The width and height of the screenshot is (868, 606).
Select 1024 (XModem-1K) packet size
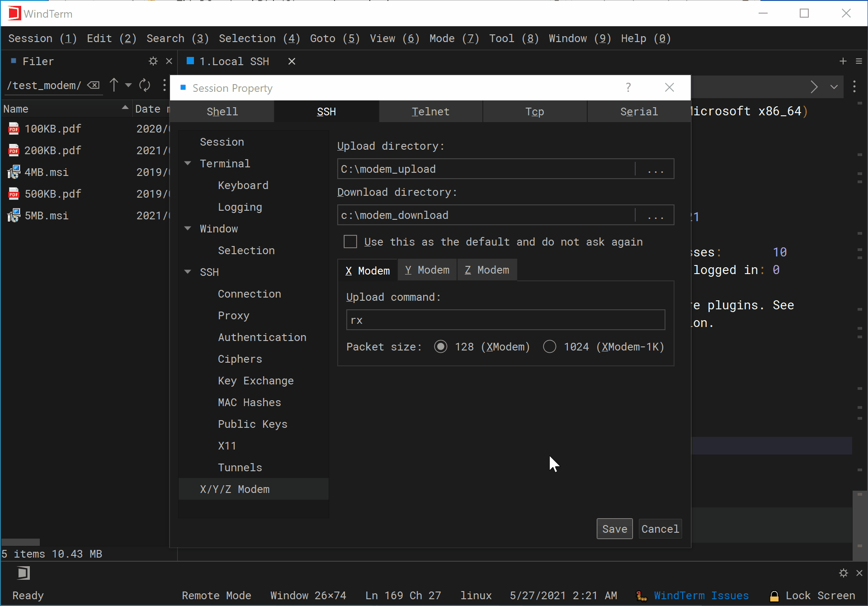[x=550, y=346]
